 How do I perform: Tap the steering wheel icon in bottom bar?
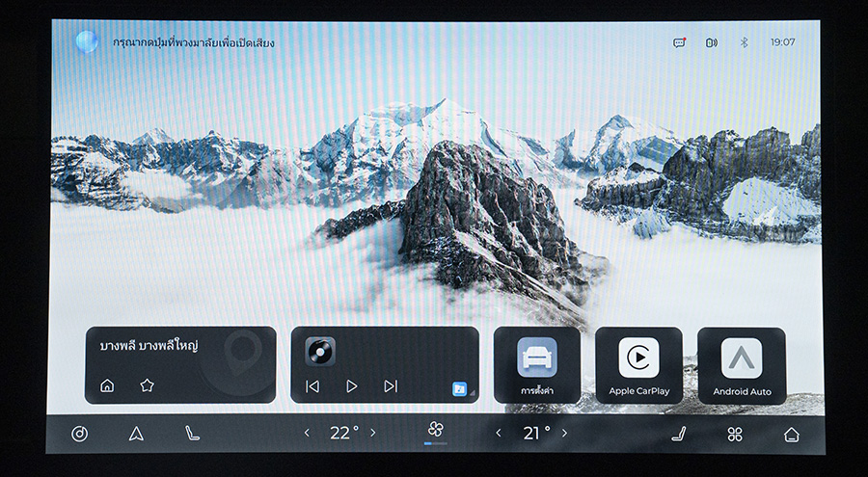(80, 434)
